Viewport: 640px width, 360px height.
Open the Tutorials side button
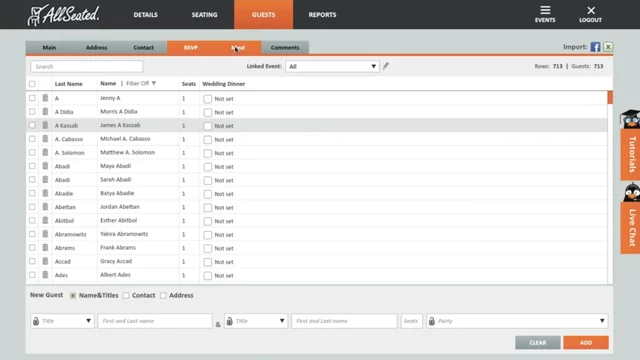pos(631,154)
